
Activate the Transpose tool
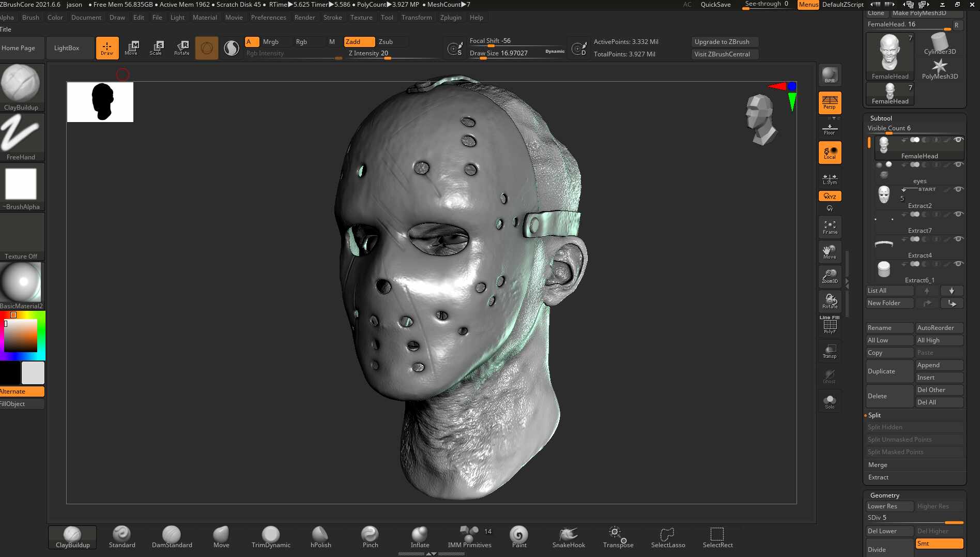pos(618,537)
